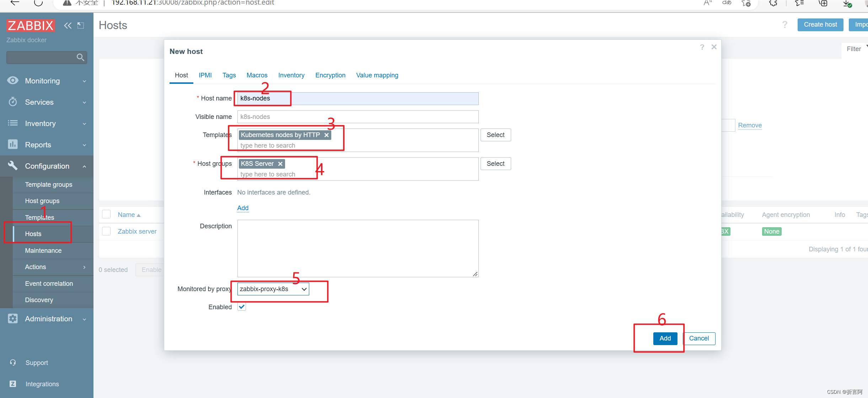Viewport: 868px width, 398px height.
Task: Click browser back arrow
Action: click(15, 3)
